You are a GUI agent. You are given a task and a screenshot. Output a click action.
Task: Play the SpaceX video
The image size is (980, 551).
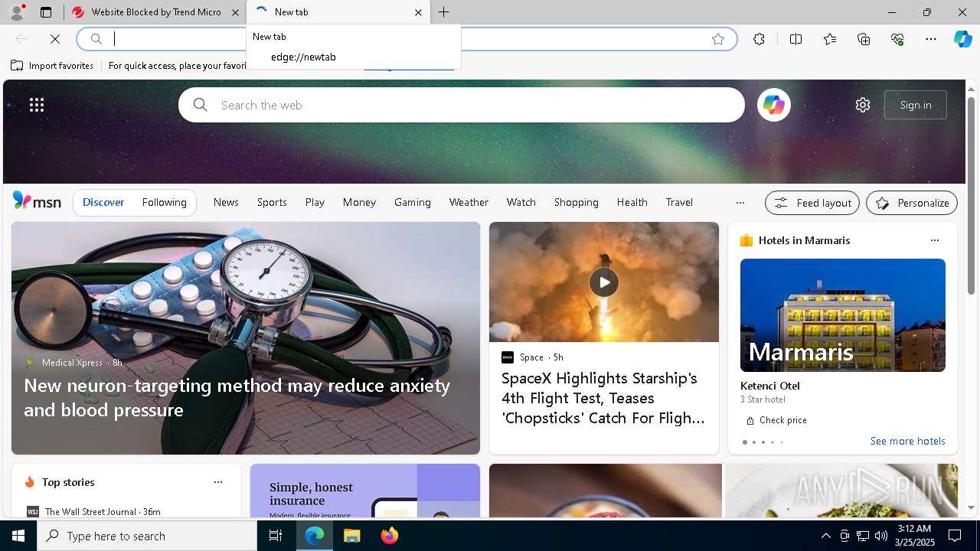click(x=604, y=282)
